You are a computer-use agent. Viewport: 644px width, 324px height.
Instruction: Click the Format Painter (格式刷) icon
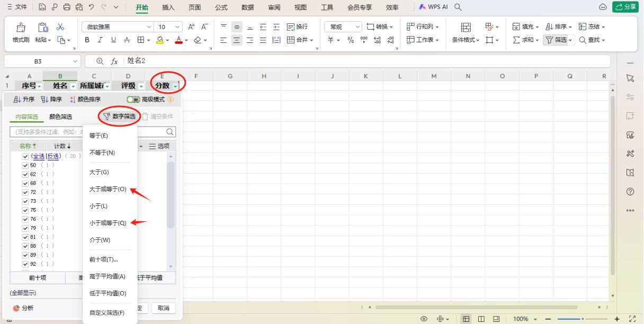pos(22,27)
